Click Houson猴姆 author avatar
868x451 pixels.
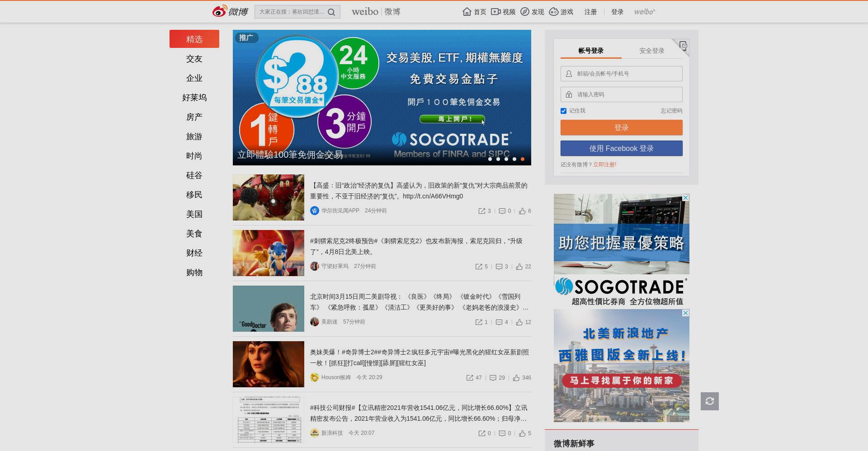(x=315, y=377)
